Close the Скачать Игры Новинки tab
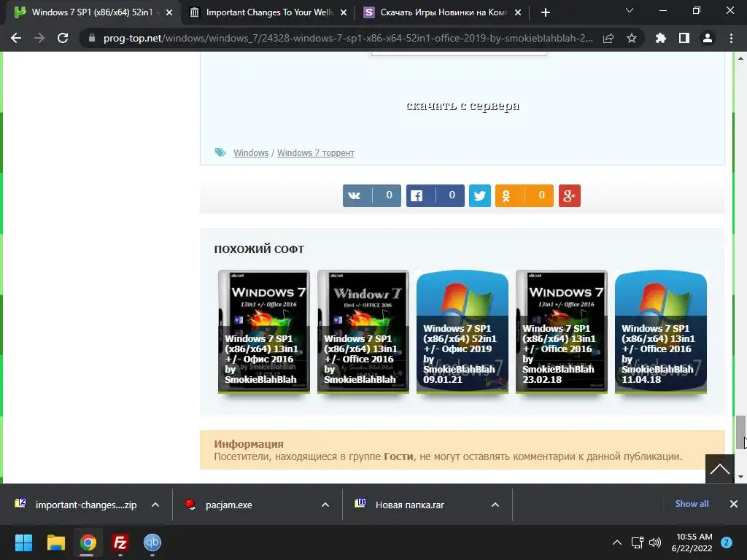This screenshot has width=747, height=560. [x=519, y=12]
